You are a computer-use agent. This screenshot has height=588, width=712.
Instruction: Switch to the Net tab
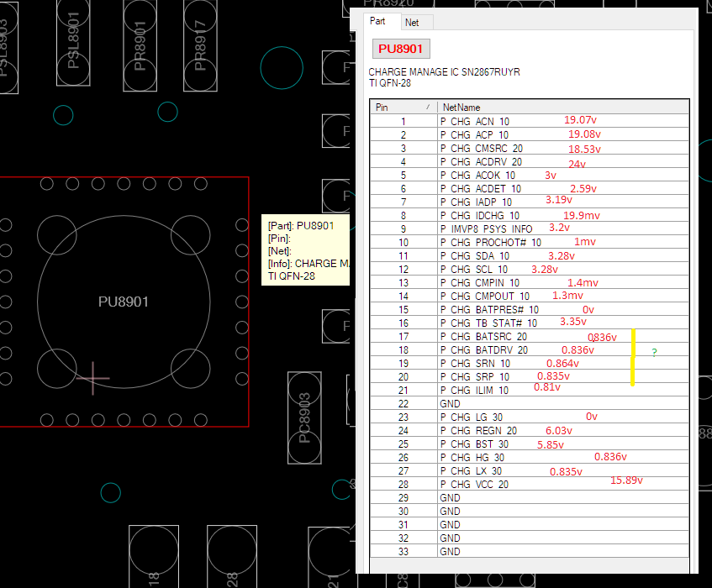tap(412, 22)
